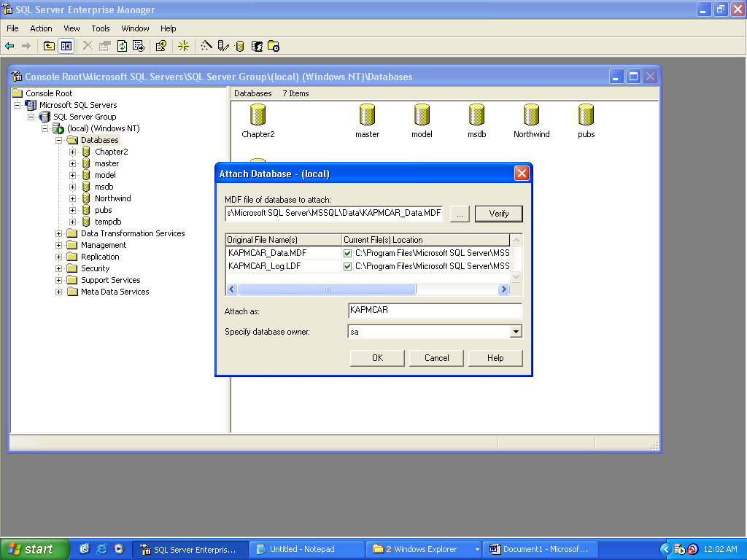Select the Chapter2 database icon
Viewport: 747px width, 560px height.
pyautogui.click(x=258, y=115)
